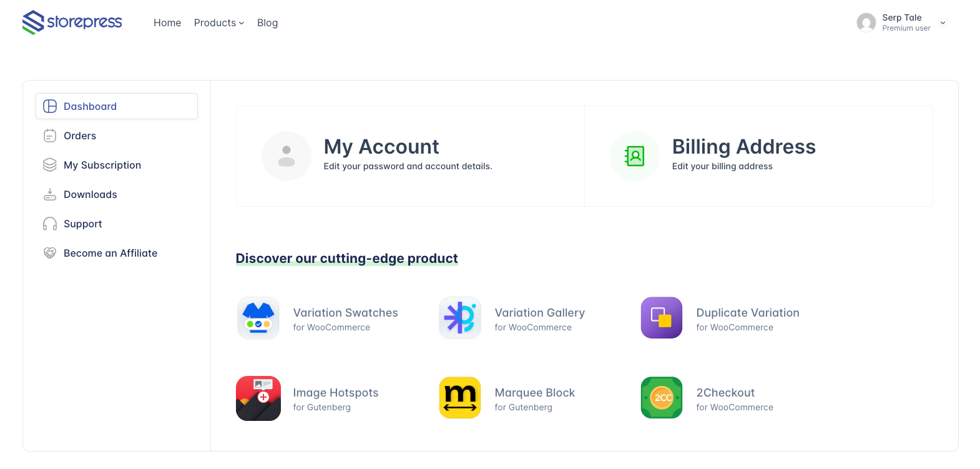The width and height of the screenshot is (980, 469).
Task: Click the Storepress logo
Action: 72,22
